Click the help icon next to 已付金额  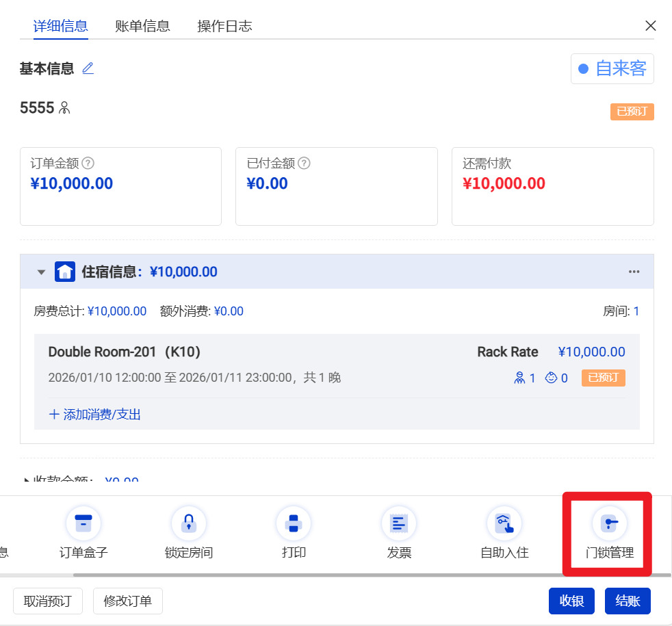coord(305,164)
